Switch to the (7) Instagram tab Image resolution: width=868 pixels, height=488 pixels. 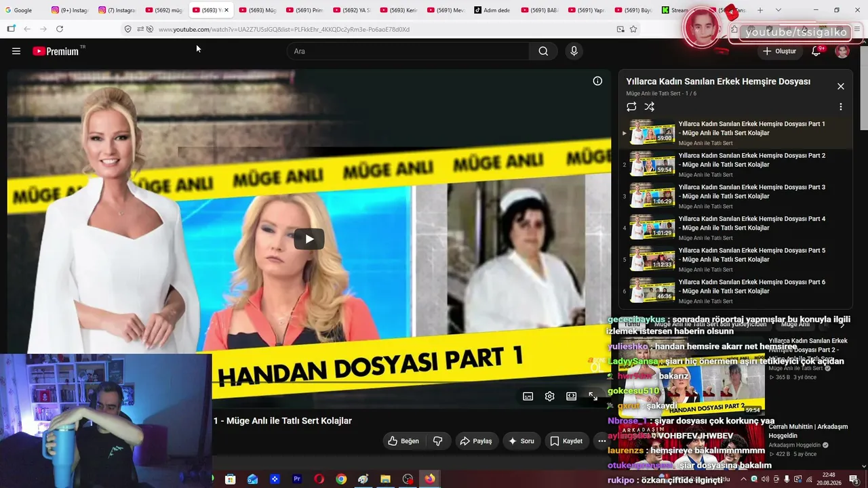click(x=117, y=10)
